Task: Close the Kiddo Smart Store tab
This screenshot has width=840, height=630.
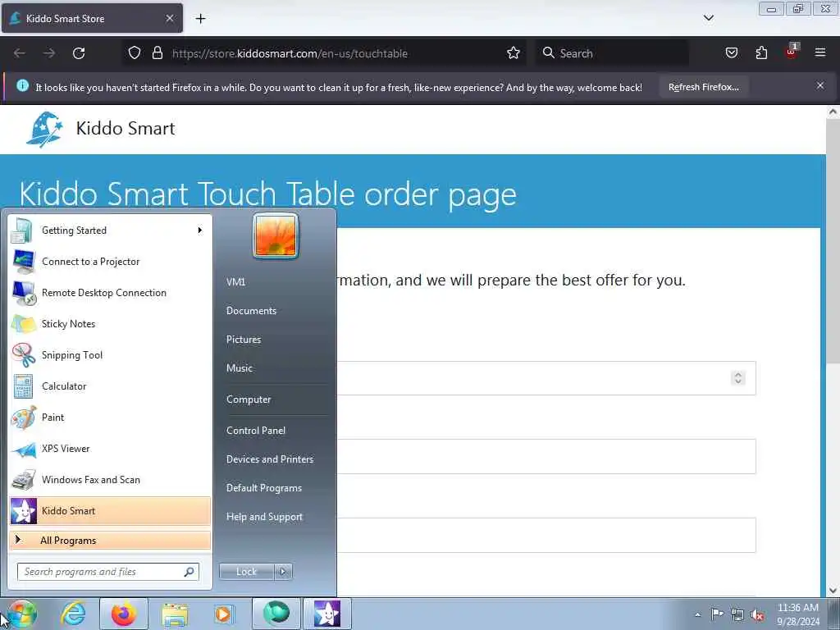Action: tap(170, 18)
